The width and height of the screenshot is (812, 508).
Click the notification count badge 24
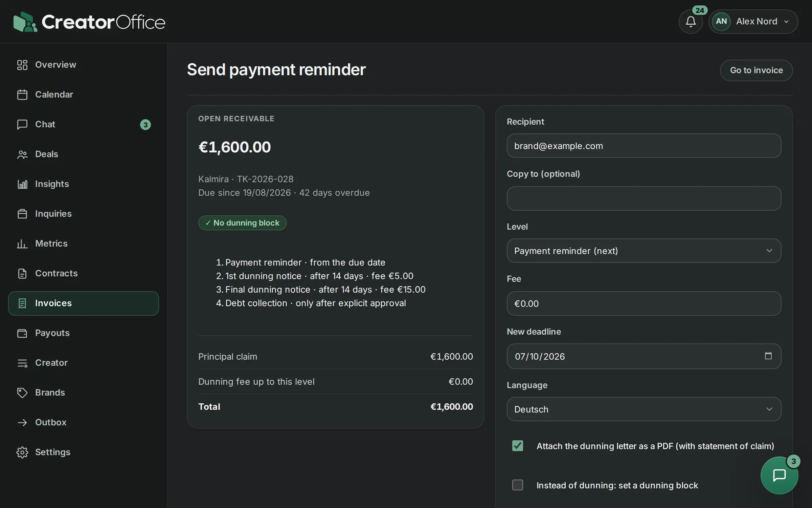[x=700, y=10]
